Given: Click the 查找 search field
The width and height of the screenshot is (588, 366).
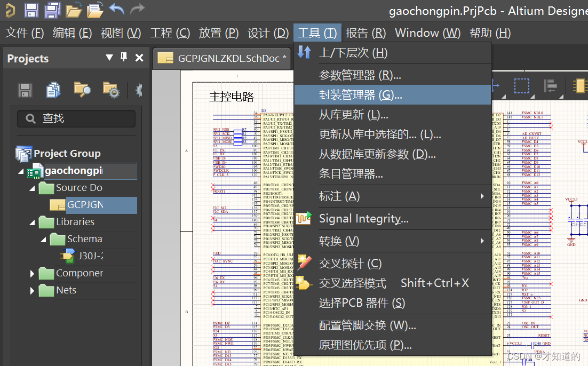Looking at the screenshot, I should coord(76,120).
